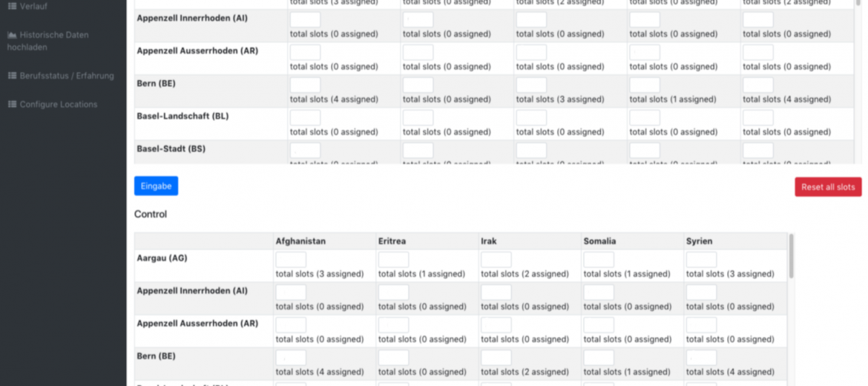
Task: Click the Verlauf list icon in sidebar
Action: coord(12,6)
